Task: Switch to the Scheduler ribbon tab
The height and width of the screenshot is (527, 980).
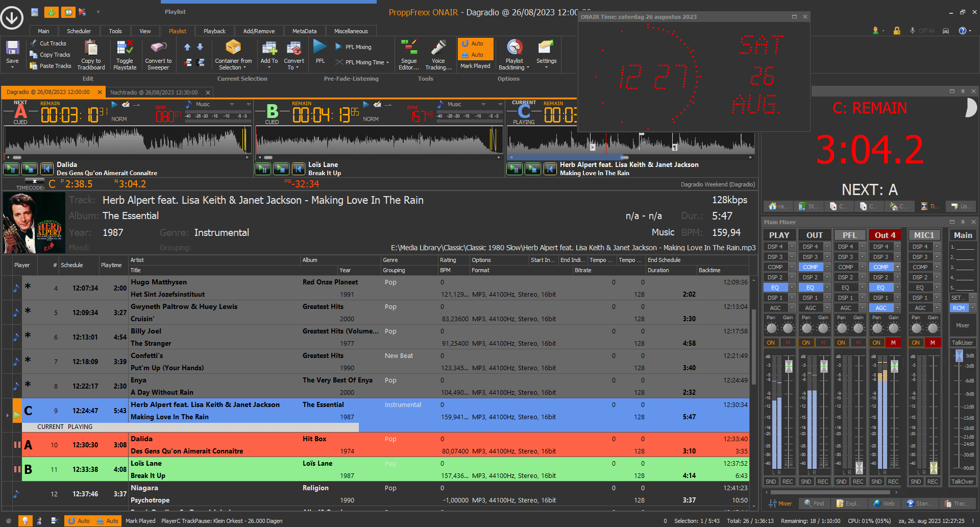Action: [79, 31]
